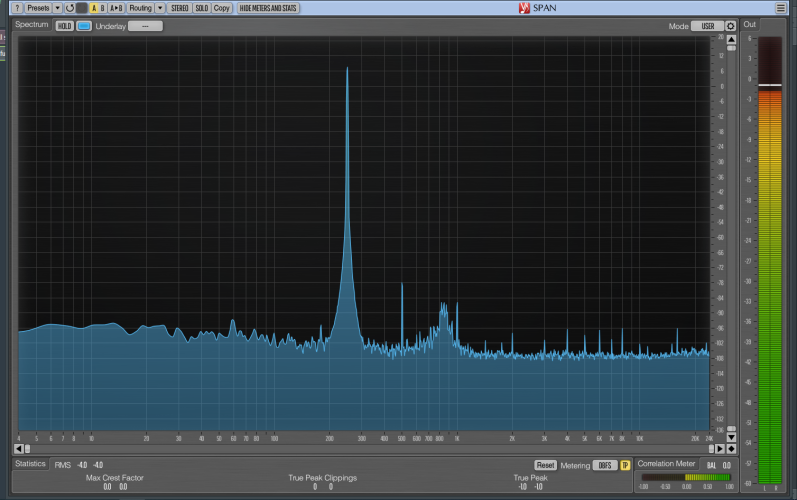Click the vertical range down arrow
The width and height of the screenshot is (797, 500).
[x=731, y=437]
